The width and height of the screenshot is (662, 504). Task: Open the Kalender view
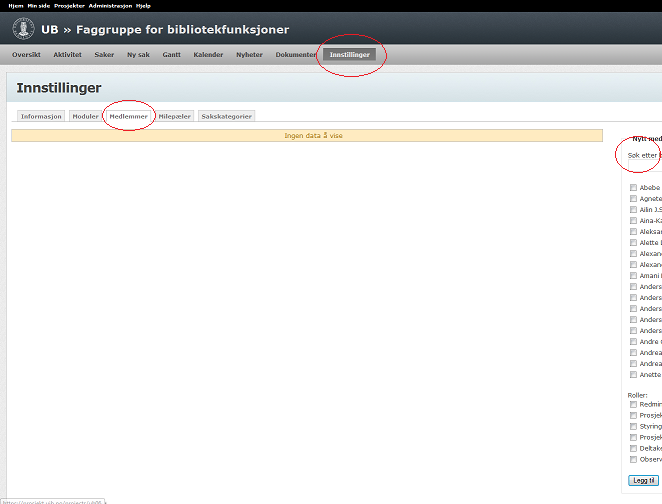point(208,54)
